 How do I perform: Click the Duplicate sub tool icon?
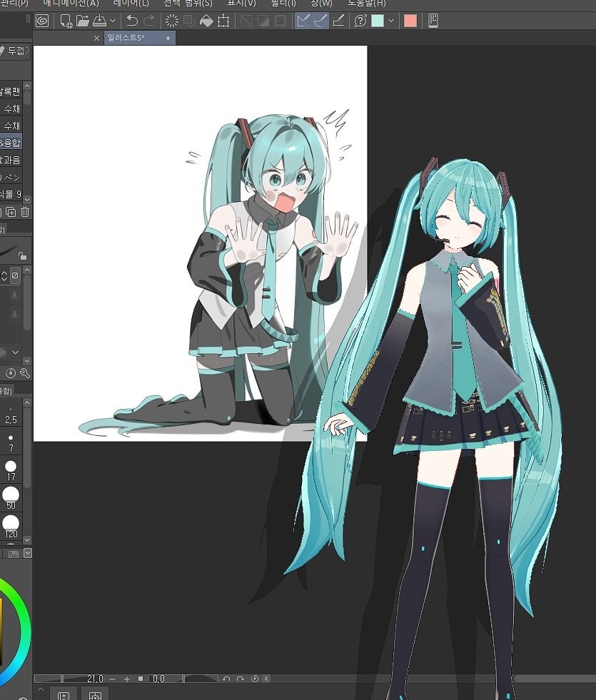point(10,212)
